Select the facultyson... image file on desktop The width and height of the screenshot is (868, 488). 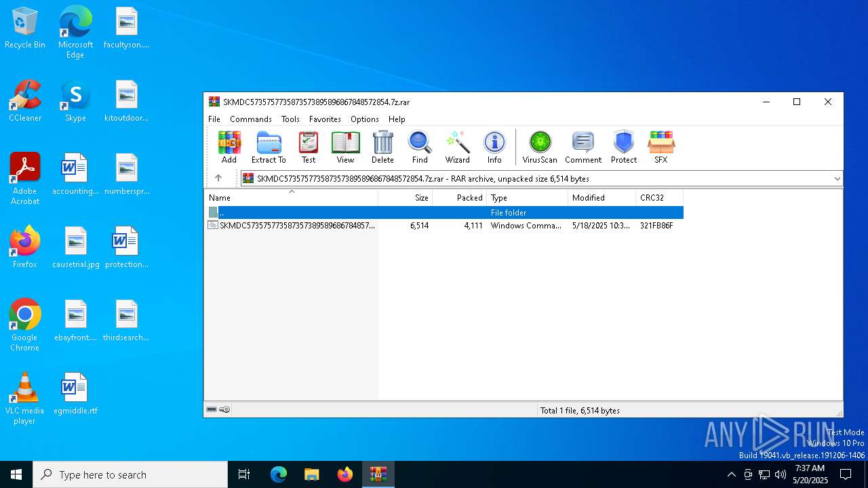coord(126,28)
